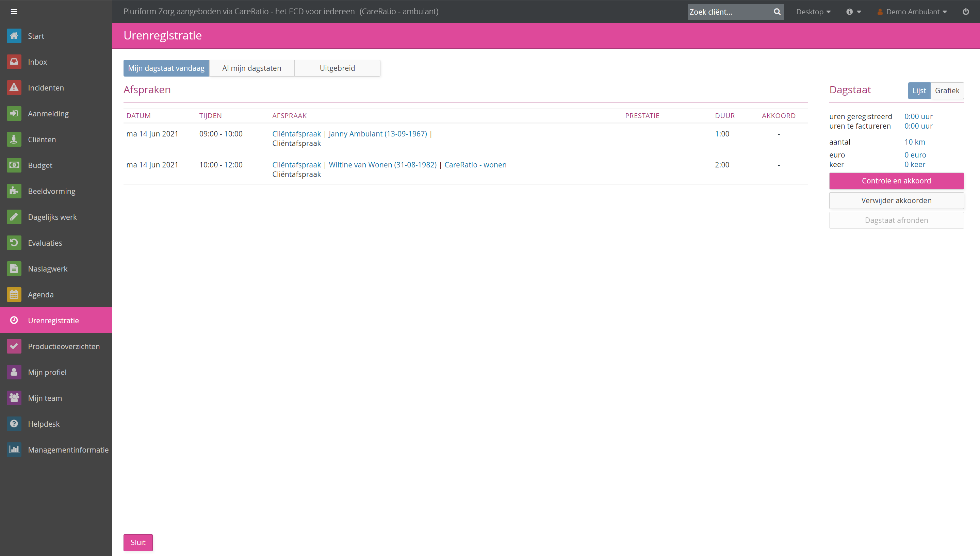Open the Mijn profiel person icon
This screenshot has width=980, height=556.
[14, 372]
